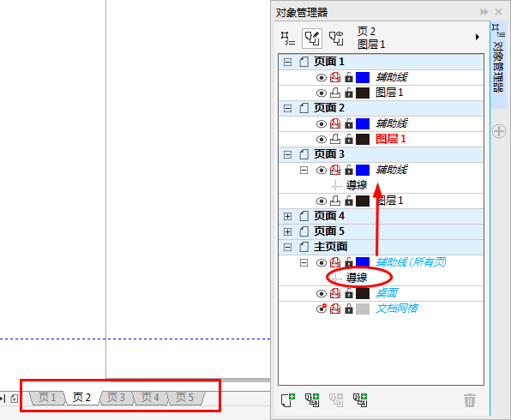Screen dimensions: 511x420
Task: Toggle lock of 桌面 layer
Action: coord(349,293)
